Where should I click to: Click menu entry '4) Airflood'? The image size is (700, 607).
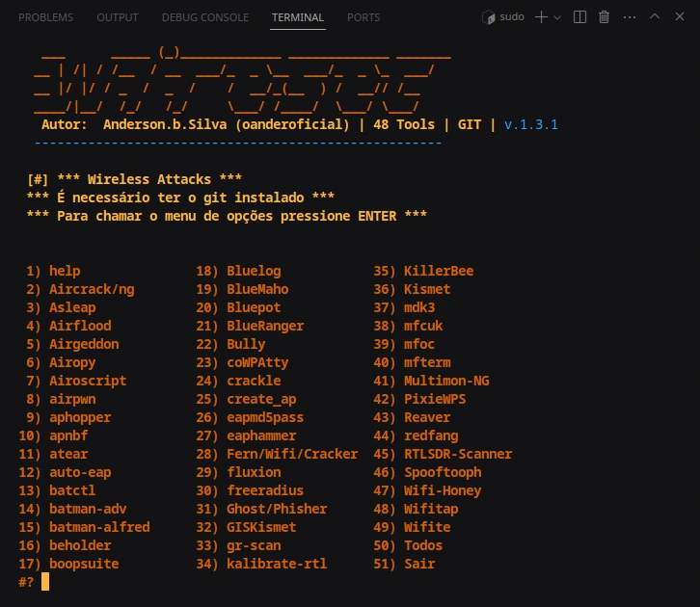click(x=68, y=326)
